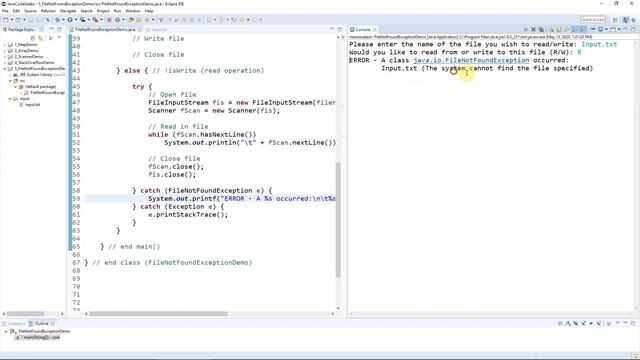Viewport: 640px width, 360px height.
Task: Select the Package Explorer tab
Action: pos(22,29)
